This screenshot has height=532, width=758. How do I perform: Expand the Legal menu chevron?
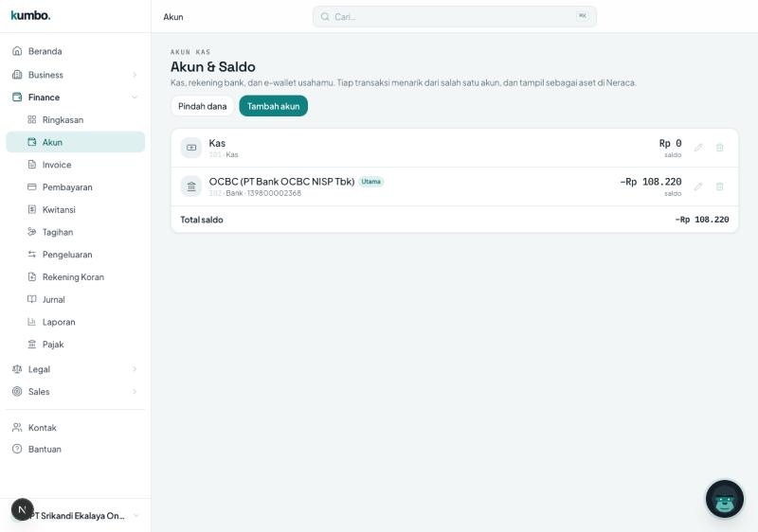[x=135, y=369]
